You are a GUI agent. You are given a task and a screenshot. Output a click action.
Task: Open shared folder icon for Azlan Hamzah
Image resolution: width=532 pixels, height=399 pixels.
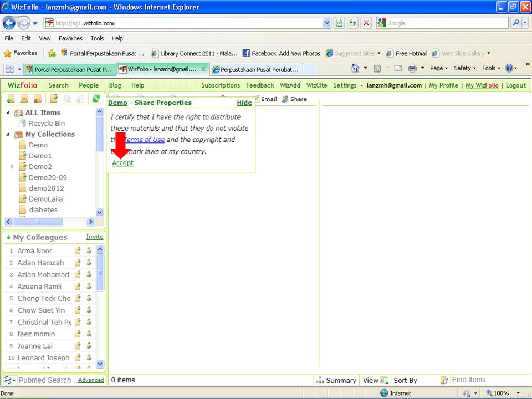pyautogui.click(x=78, y=263)
